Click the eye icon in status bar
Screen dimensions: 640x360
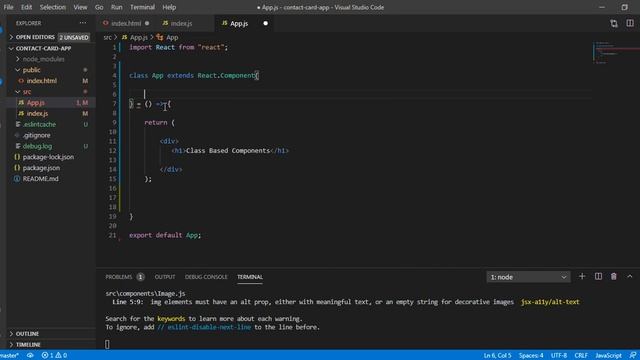(30, 356)
